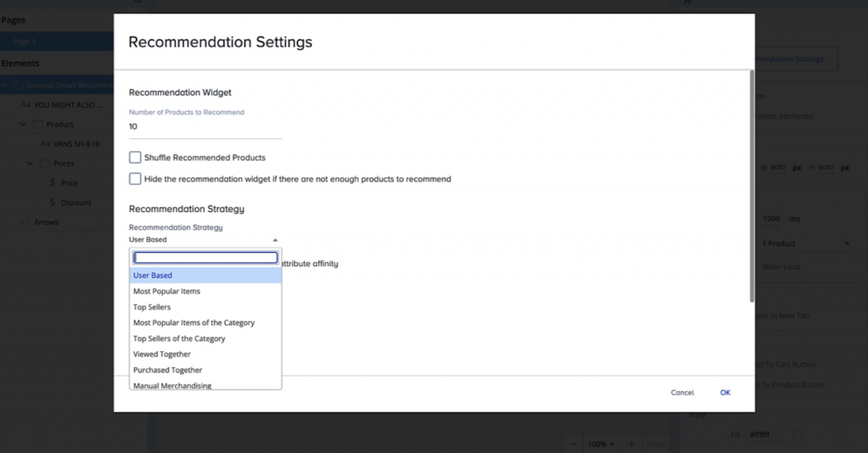Select the highlighted User Based option
The width and height of the screenshot is (868, 453).
click(x=153, y=276)
